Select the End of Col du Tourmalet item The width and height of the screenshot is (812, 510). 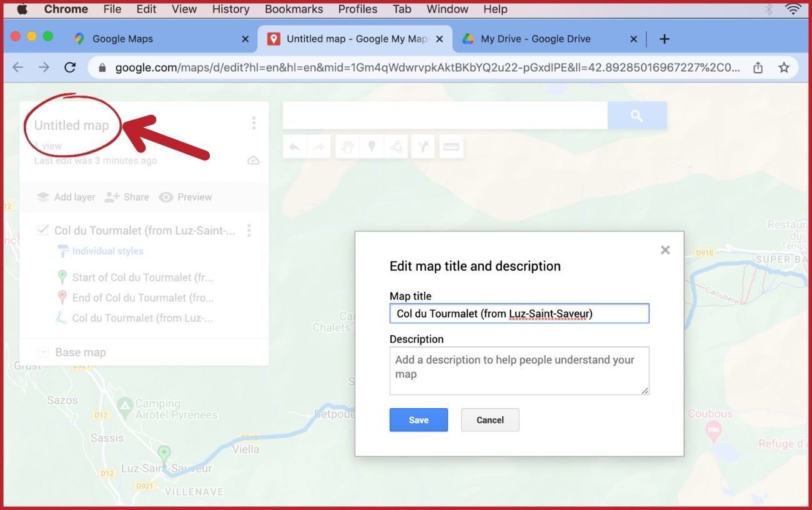(x=143, y=298)
